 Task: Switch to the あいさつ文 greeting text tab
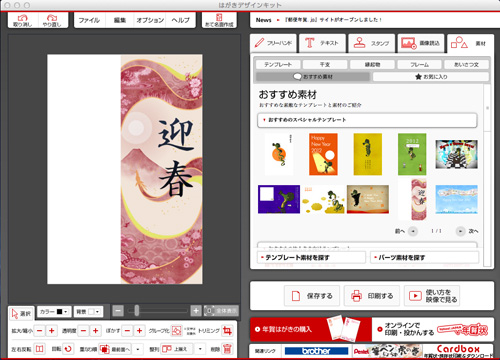466,64
